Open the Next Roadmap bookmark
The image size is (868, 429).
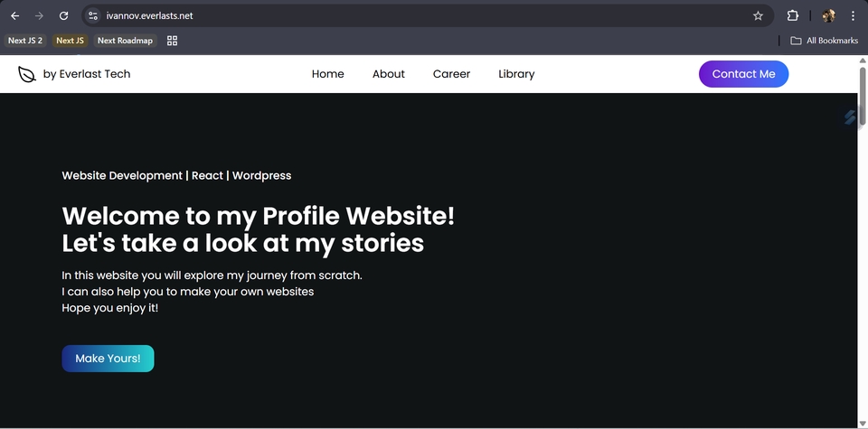click(125, 41)
